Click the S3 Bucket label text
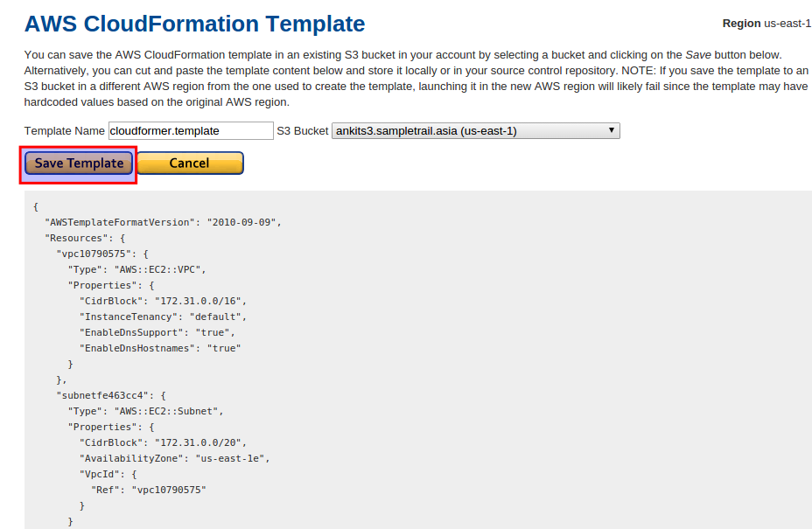This screenshot has height=529, width=812. [303, 131]
